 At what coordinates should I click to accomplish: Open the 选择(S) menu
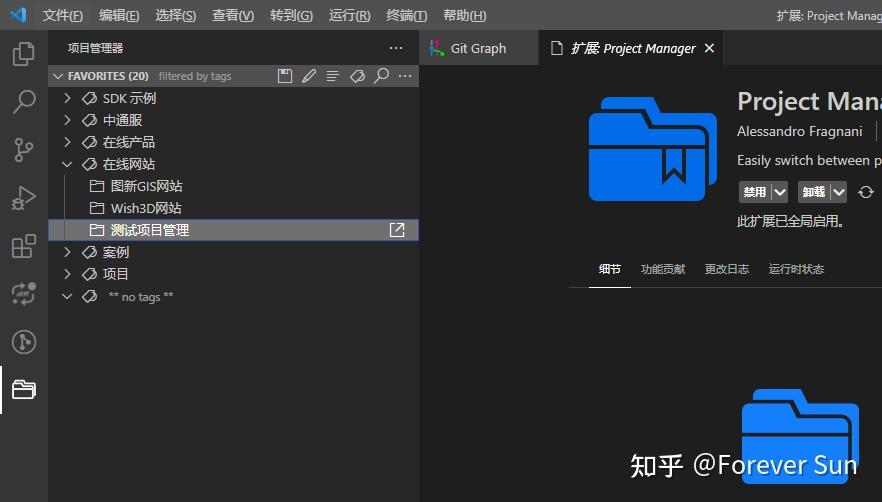click(x=176, y=15)
